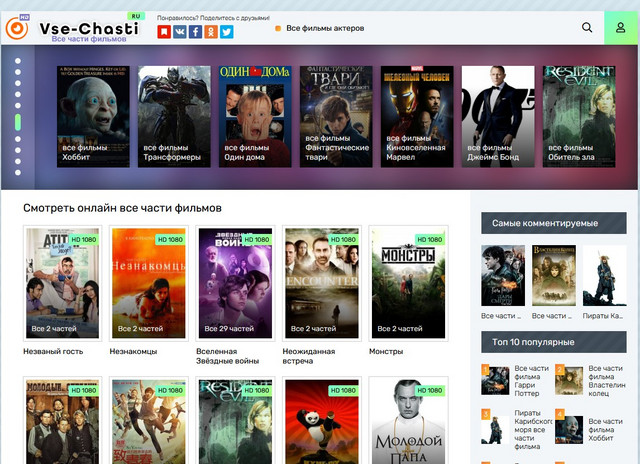Open Пираты Карибского thumbnail in most commented
The image size is (640, 464).
tap(604, 275)
